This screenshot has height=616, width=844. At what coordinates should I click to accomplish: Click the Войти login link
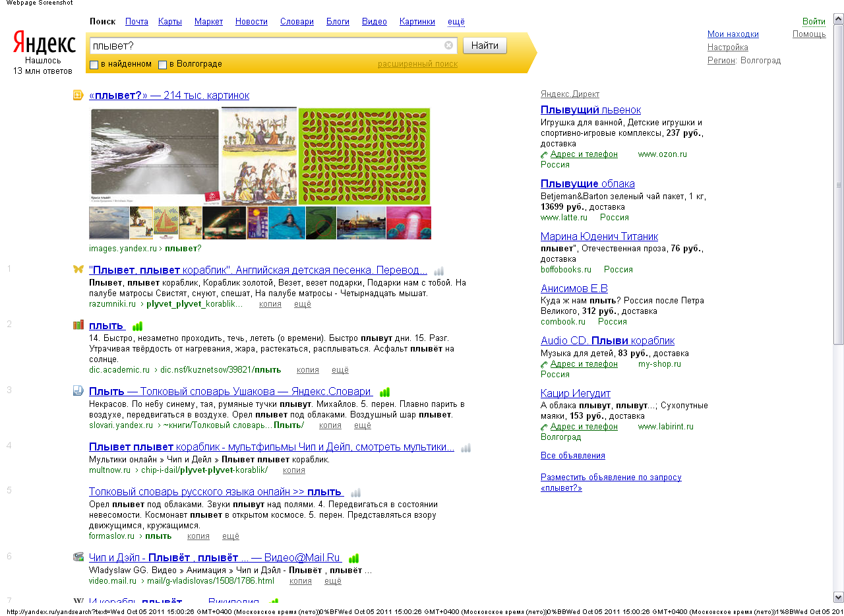pyautogui.click(x=814, y=22)
